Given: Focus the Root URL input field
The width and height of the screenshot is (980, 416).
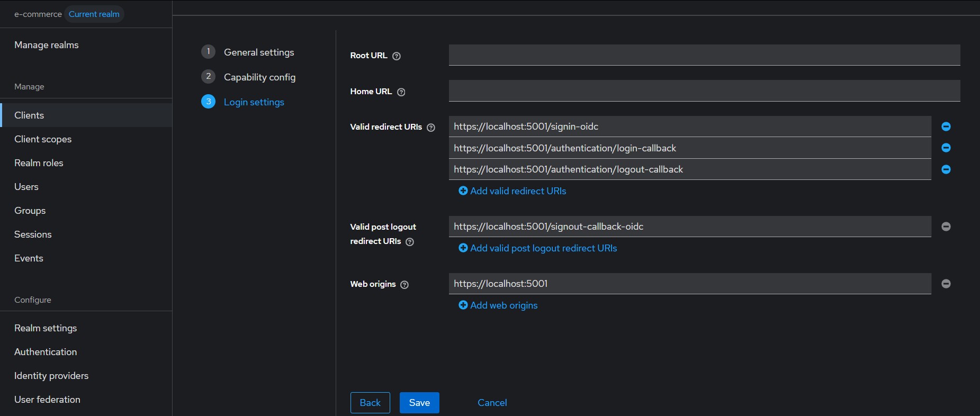Looking at the screenshot, I should (x=704, y=55).
